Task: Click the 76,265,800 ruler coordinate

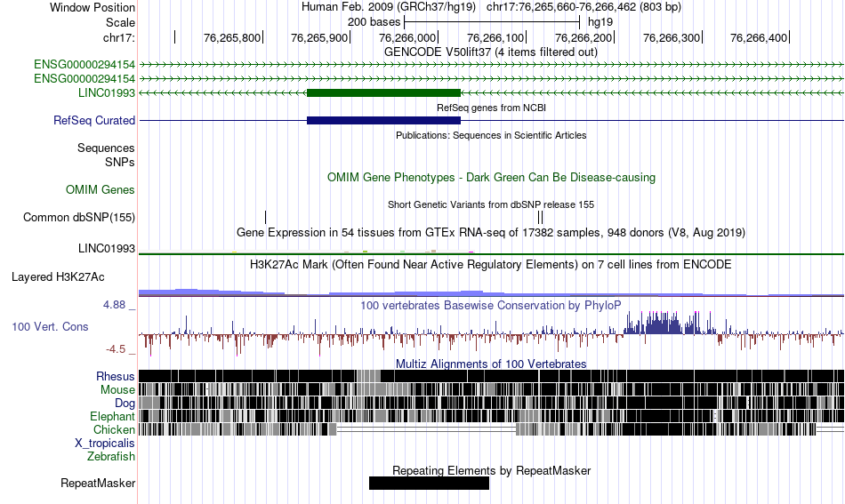Action: pos(232,37)
